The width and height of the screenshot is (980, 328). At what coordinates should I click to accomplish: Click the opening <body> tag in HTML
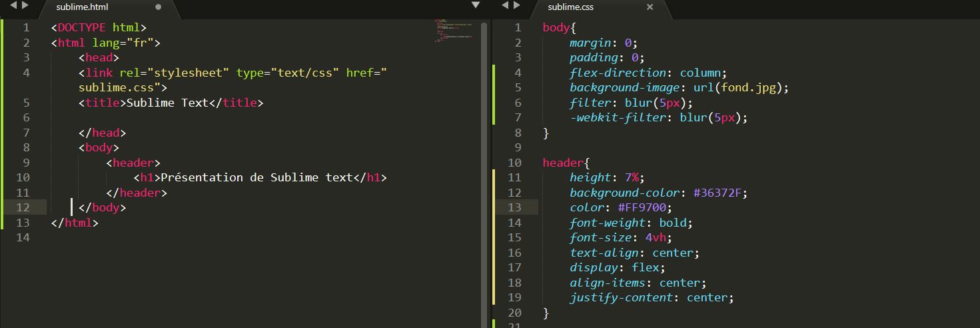tap(99, 147)
